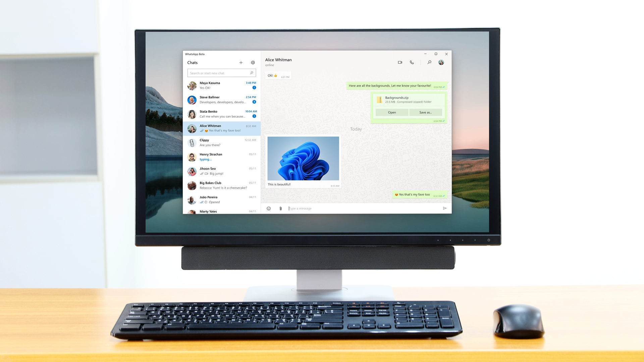Select the Alice Whitman chat
This screenshot has width=644, height=362.
click(x=222, y=128)
